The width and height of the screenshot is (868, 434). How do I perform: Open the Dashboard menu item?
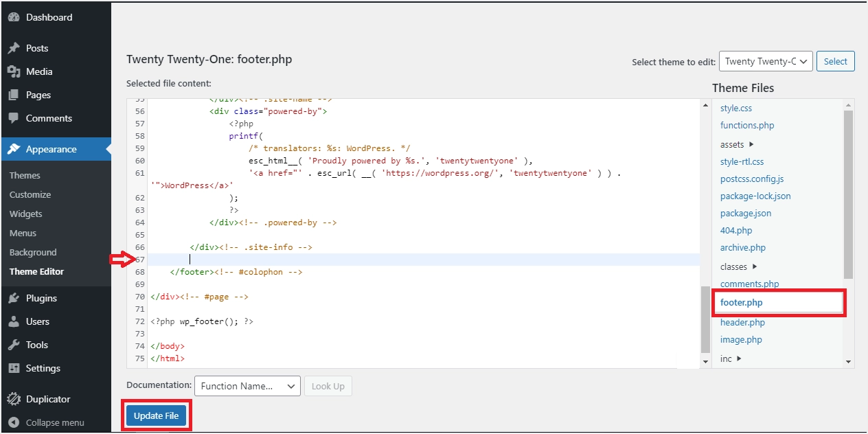click(49, 17)
